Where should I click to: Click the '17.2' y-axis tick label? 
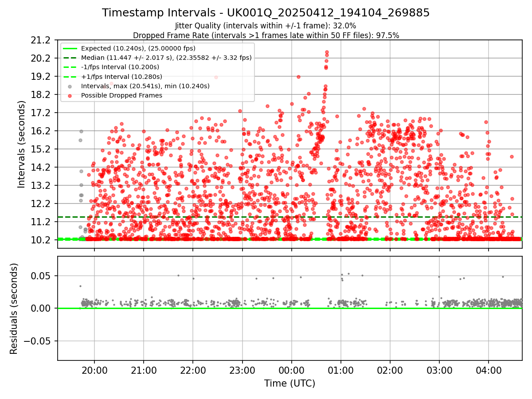coord(41,113)
